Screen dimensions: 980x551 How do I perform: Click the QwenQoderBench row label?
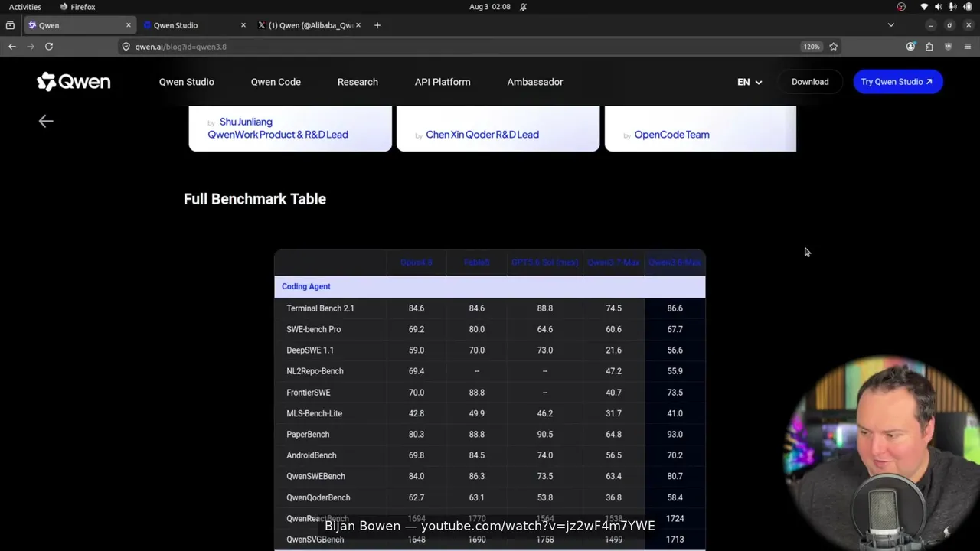(x=318, y=497)
